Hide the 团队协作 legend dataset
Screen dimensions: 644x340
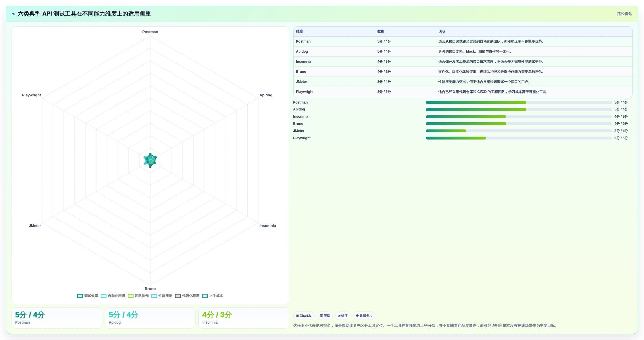coord(138,296)
